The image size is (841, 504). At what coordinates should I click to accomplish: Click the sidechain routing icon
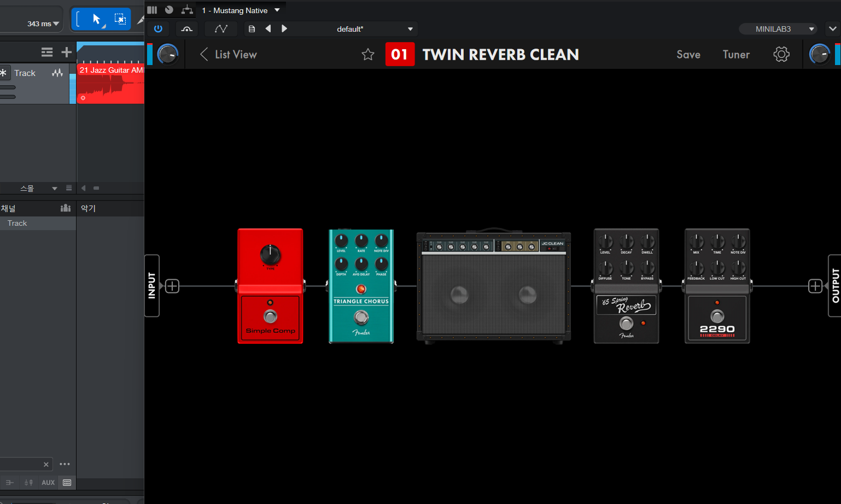pos(187,10)
